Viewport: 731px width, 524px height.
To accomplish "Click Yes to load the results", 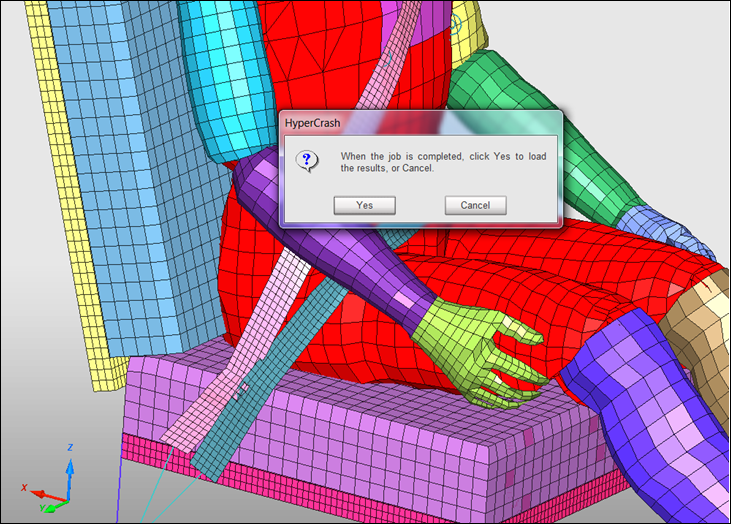I will click(365, 205).
